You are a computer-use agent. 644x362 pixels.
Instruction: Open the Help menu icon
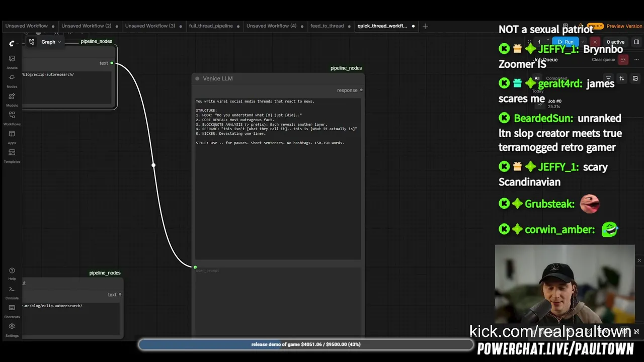pyautogui.click(x=12, y=274)
